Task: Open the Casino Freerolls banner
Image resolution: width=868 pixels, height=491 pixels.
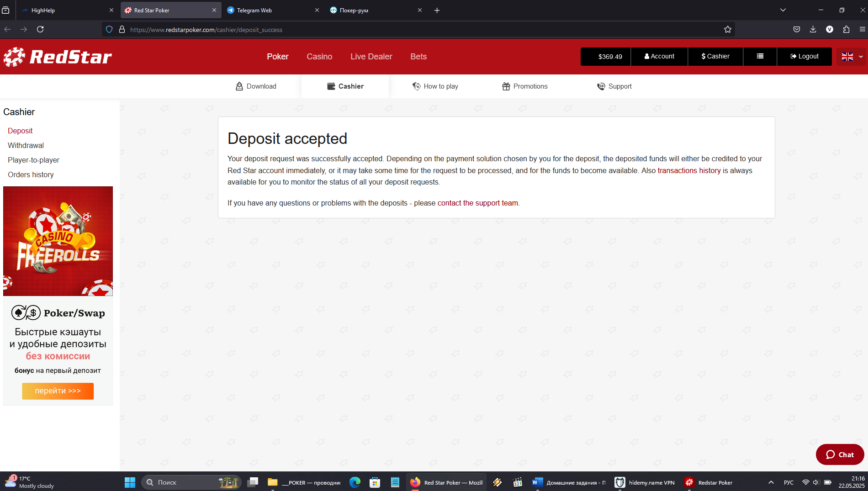Action: pos(58,241)
